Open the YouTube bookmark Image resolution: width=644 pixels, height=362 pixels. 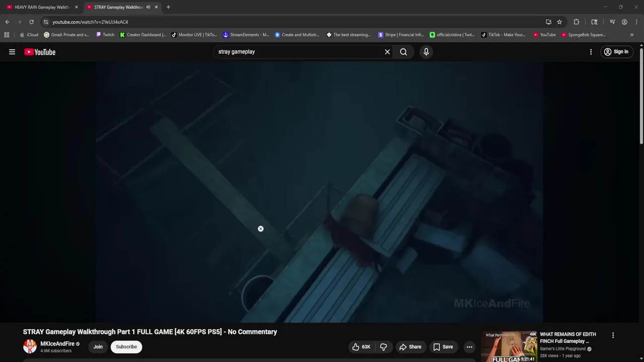point(544,35)
